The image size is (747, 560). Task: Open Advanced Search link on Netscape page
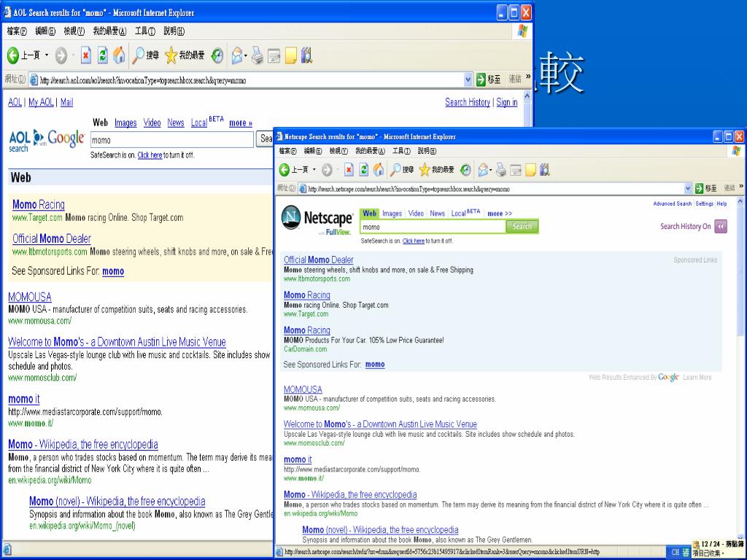672,204
